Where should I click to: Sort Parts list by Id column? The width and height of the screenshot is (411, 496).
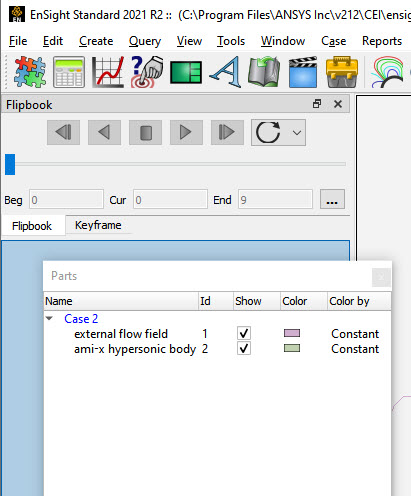216,301
